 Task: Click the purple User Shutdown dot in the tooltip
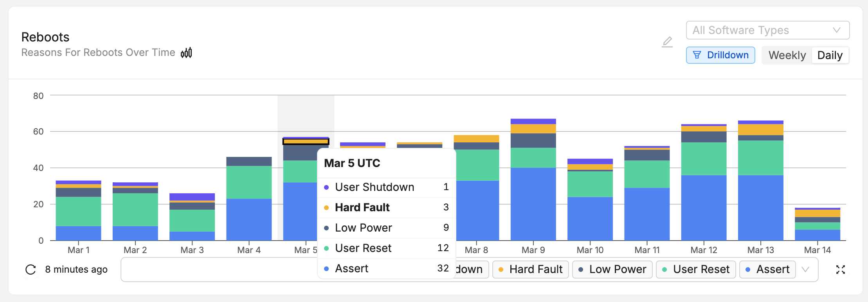(x=326, y=187)
